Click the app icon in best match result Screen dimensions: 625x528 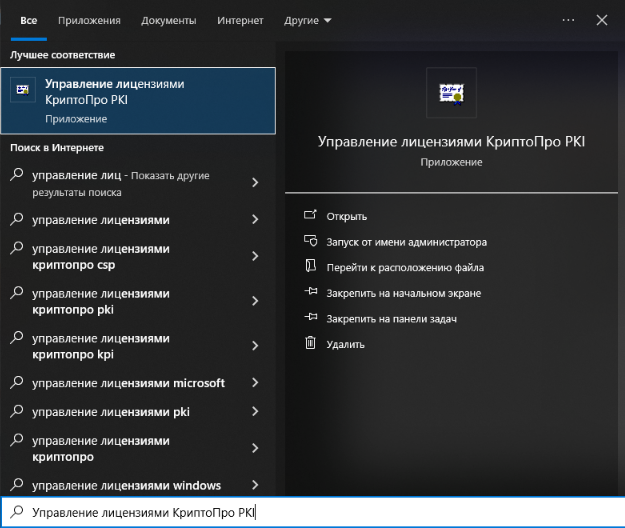22,91
